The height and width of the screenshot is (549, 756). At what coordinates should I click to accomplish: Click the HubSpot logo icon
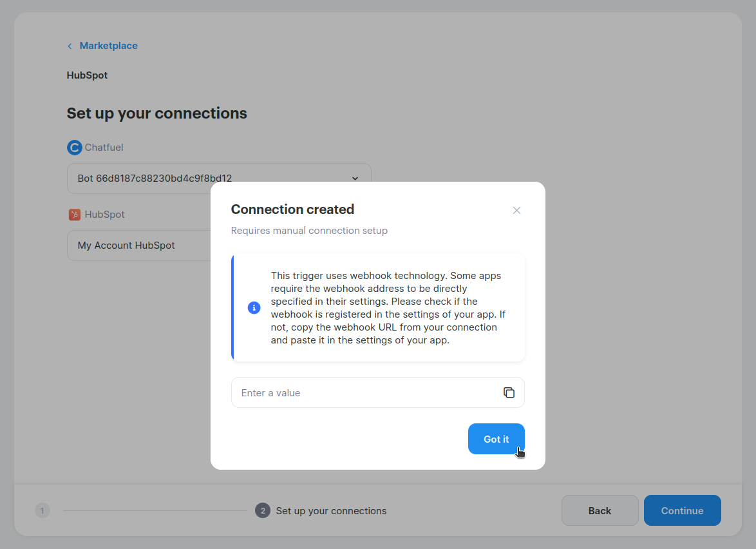coord(74,215)
